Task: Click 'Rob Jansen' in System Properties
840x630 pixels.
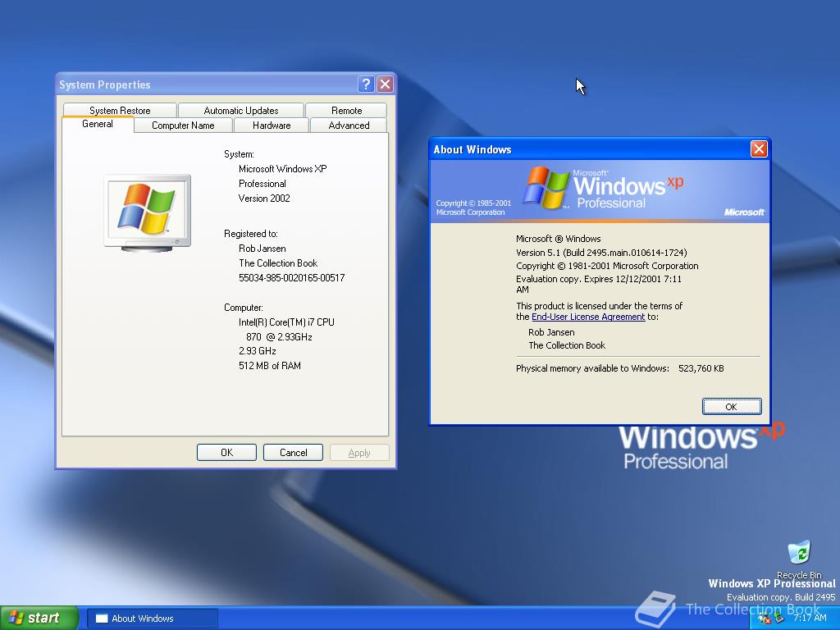Action: pyautogui.click(x=262, y=248)
